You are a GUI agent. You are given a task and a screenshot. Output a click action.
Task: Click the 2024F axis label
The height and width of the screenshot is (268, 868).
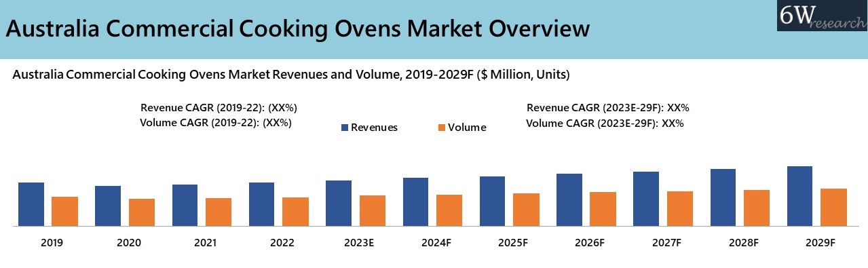coord(436,242)
